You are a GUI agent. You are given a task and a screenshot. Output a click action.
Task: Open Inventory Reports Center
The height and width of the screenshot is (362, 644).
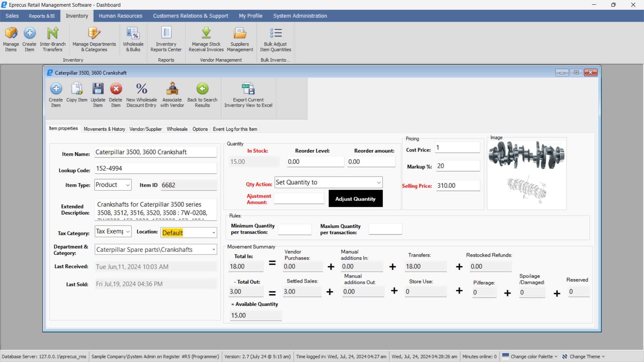click(166, 39)
